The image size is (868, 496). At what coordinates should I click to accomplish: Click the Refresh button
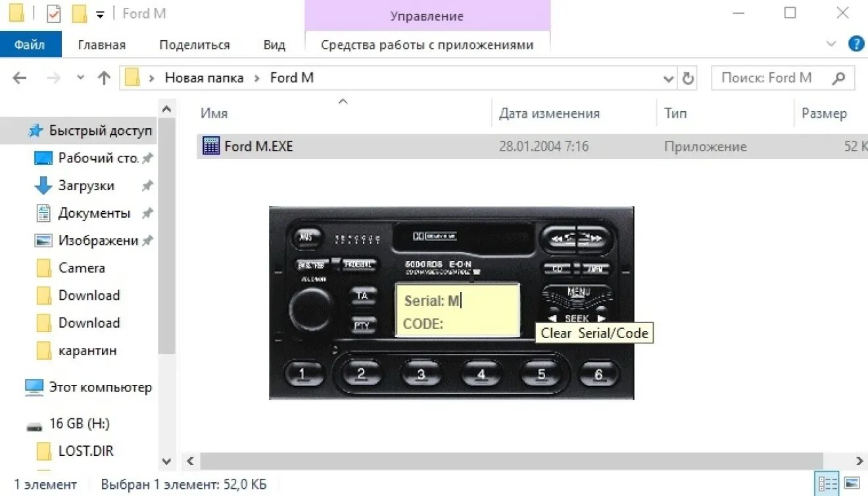point(688,78)
